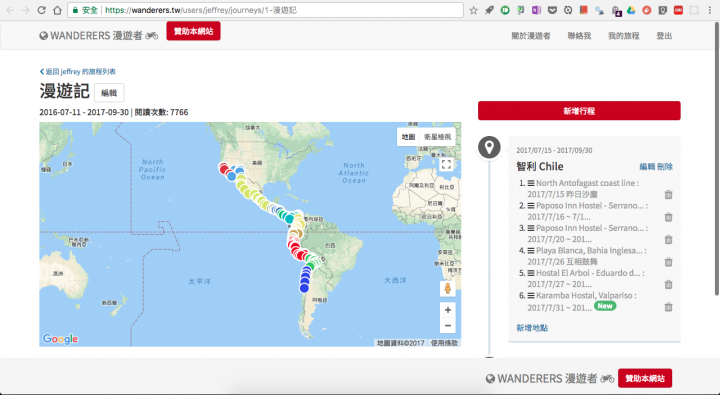The image size is (720, 395).
Task: Reload the page with the refresh icon
Action: [41, 10]
